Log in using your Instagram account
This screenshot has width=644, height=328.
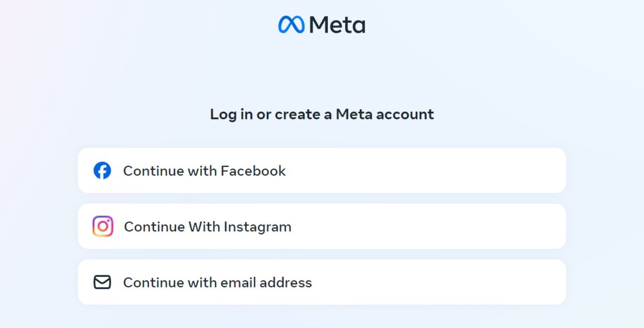pos(322,226)
